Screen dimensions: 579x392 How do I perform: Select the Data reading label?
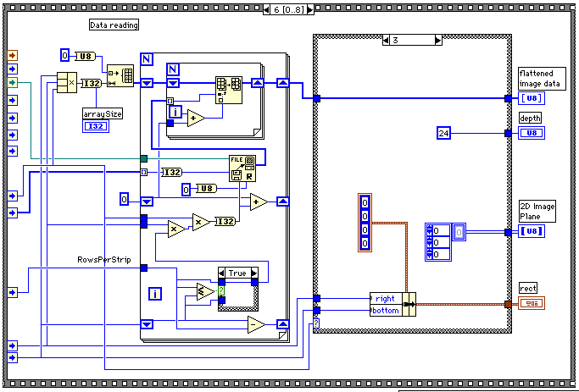(114, 25)
